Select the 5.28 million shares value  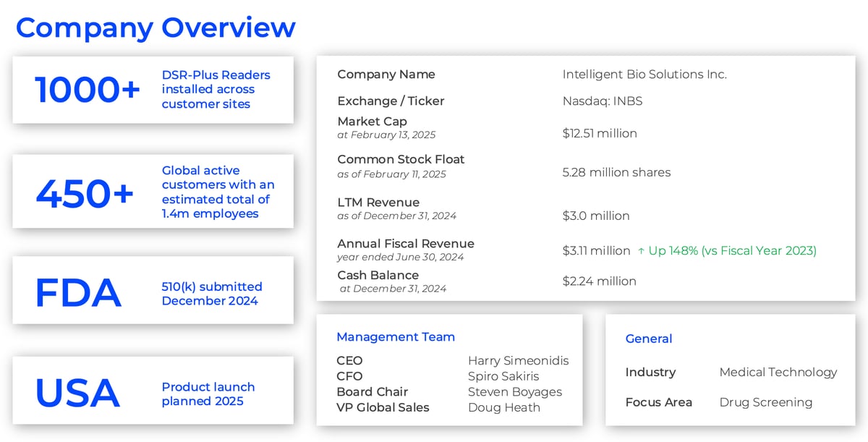point(616,172)
